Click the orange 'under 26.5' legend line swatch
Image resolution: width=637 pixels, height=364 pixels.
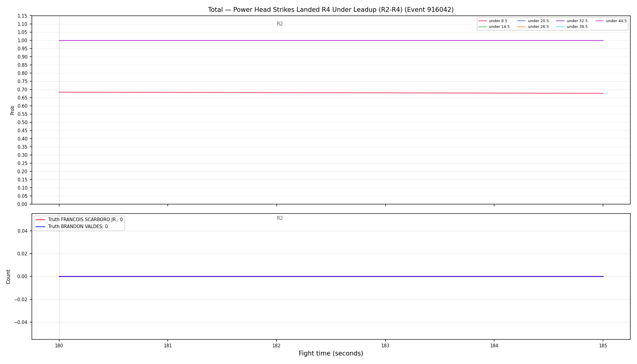(521, 27)
